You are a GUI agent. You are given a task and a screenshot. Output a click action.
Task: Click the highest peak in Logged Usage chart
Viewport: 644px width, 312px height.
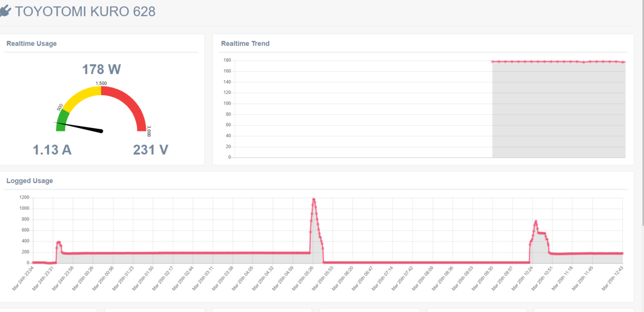click(313, 199)
